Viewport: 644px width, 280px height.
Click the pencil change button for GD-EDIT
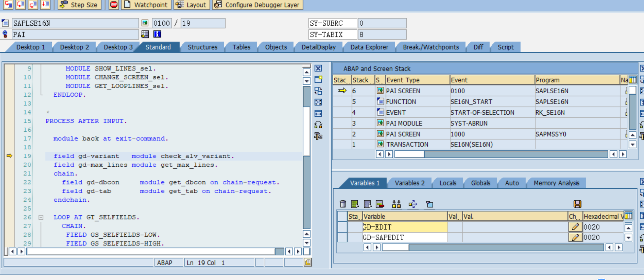575,227
